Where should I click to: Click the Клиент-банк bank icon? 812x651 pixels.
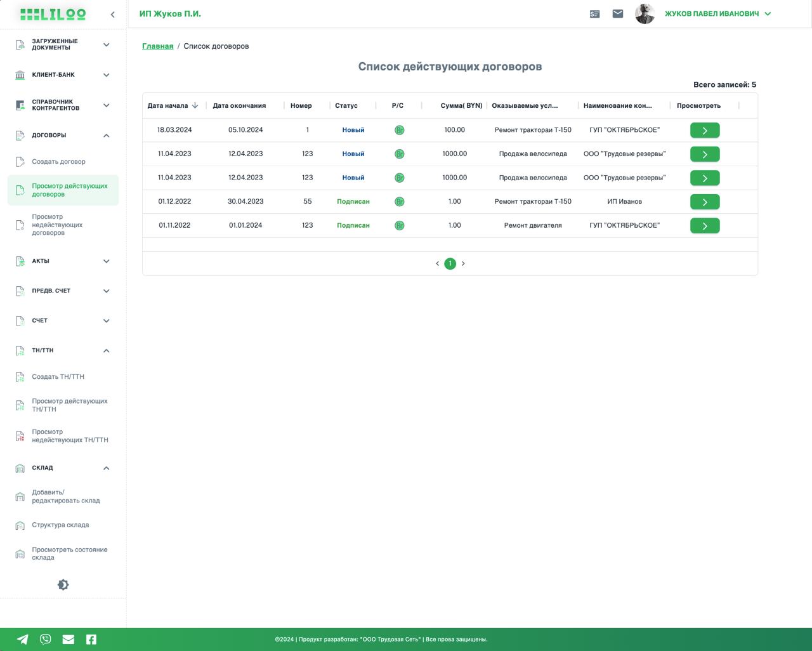tap(20, 75)
